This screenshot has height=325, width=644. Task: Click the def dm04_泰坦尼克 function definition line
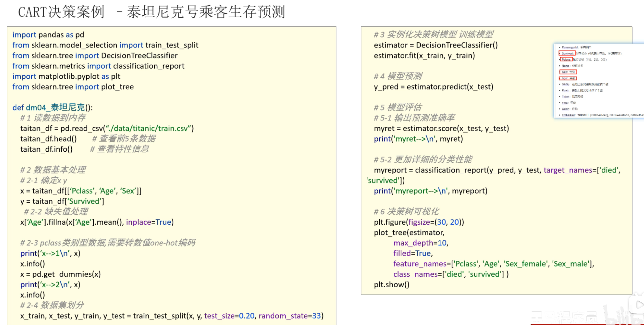pyautogui.click(x=52, y=107)
